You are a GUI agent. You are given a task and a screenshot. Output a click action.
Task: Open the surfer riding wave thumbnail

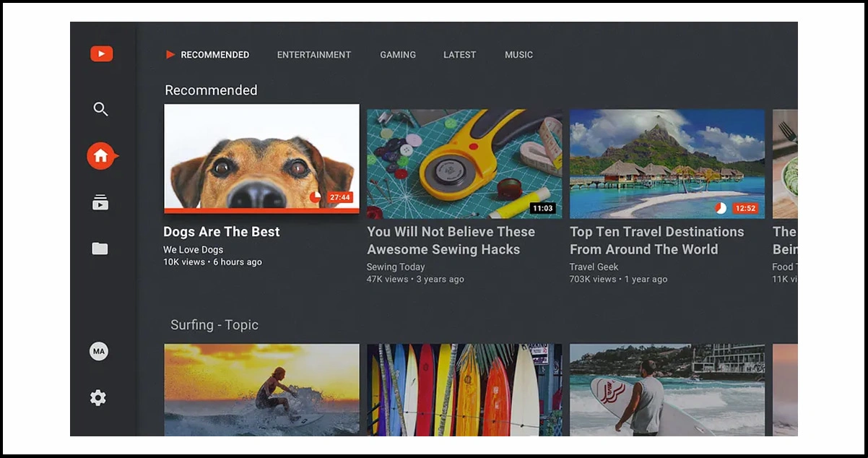pos(261,390)
